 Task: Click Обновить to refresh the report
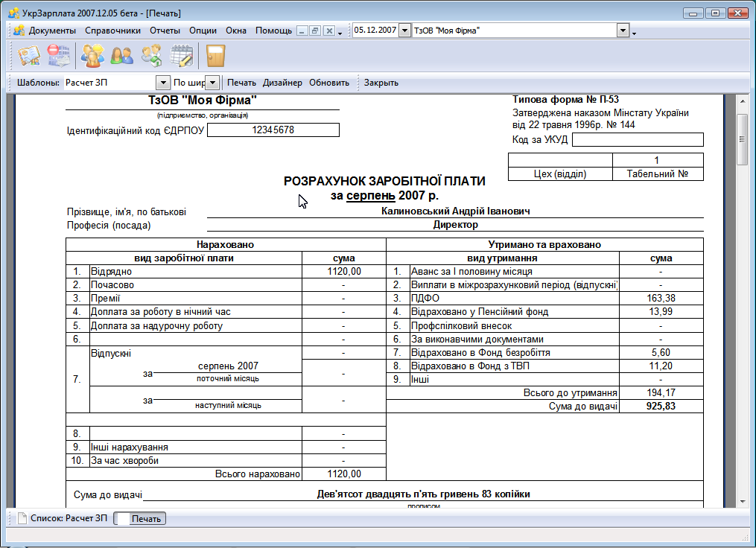[329, 83]
